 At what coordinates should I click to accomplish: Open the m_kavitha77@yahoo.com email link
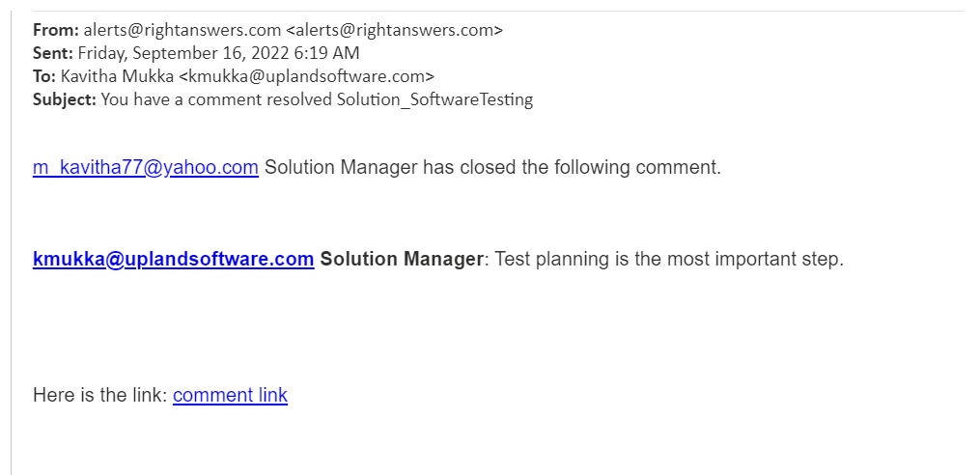pos(146,167)
